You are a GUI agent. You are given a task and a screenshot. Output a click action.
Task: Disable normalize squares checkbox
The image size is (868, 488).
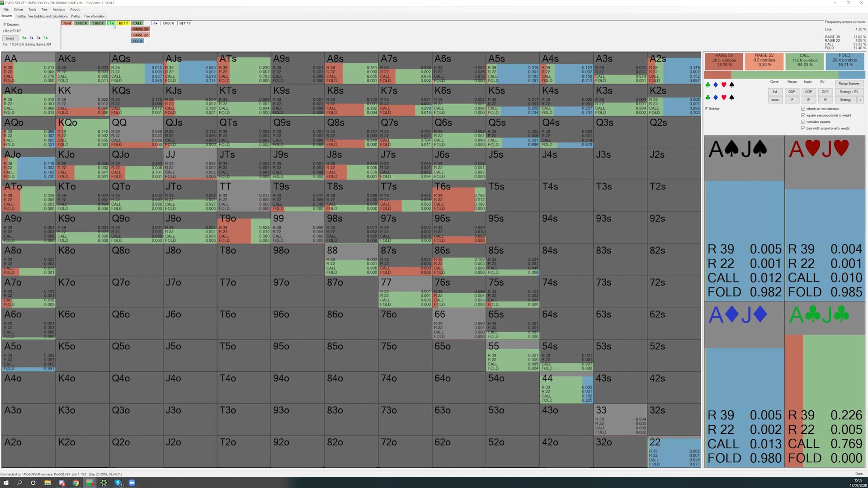tap(803, 122)
